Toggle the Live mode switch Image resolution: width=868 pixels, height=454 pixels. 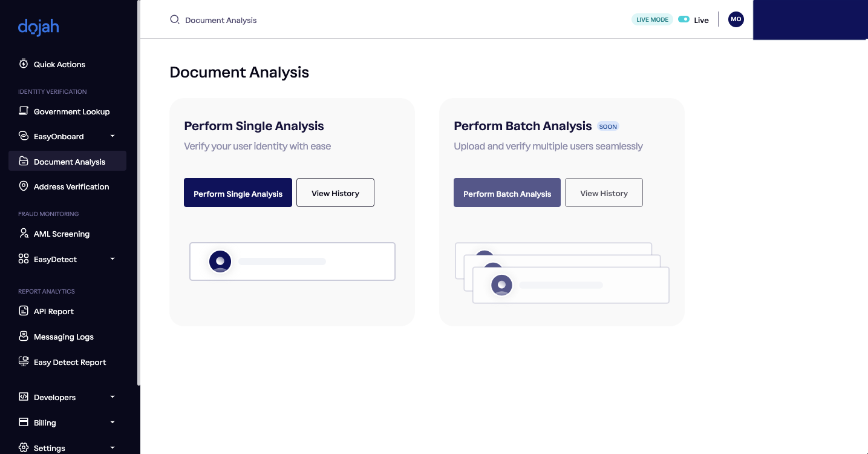[x=684, y=19]
